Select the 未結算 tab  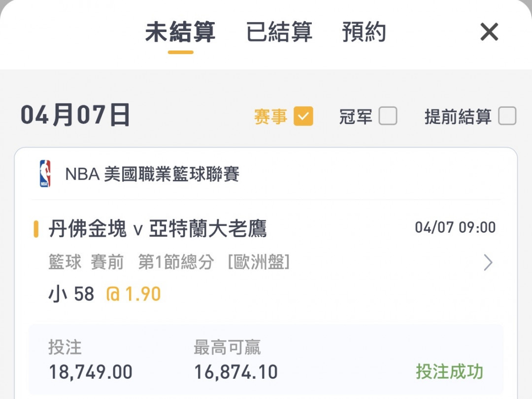180,32
